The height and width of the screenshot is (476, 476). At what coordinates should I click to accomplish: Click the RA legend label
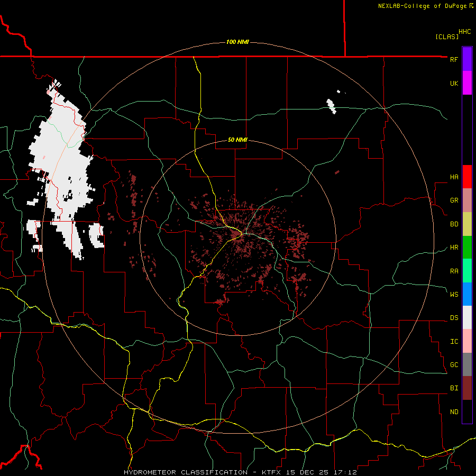click(x=454, y=271)
